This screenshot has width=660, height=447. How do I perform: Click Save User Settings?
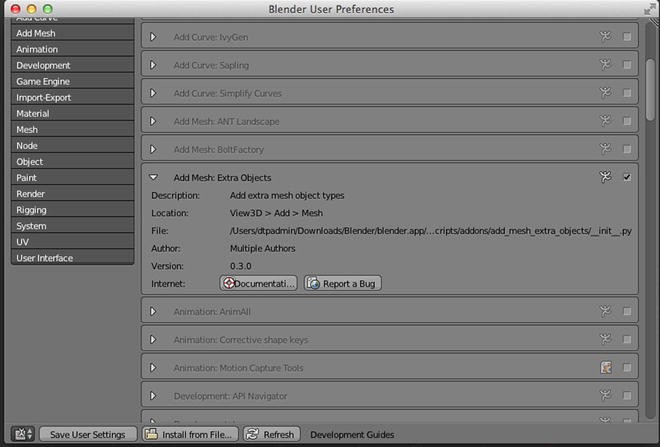coord(88,434)
